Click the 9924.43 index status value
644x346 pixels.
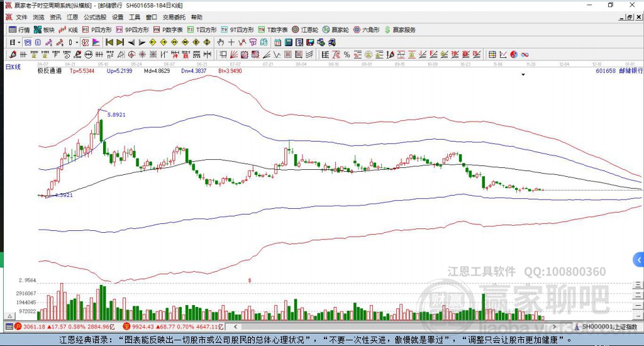click(x=143, y=326)
